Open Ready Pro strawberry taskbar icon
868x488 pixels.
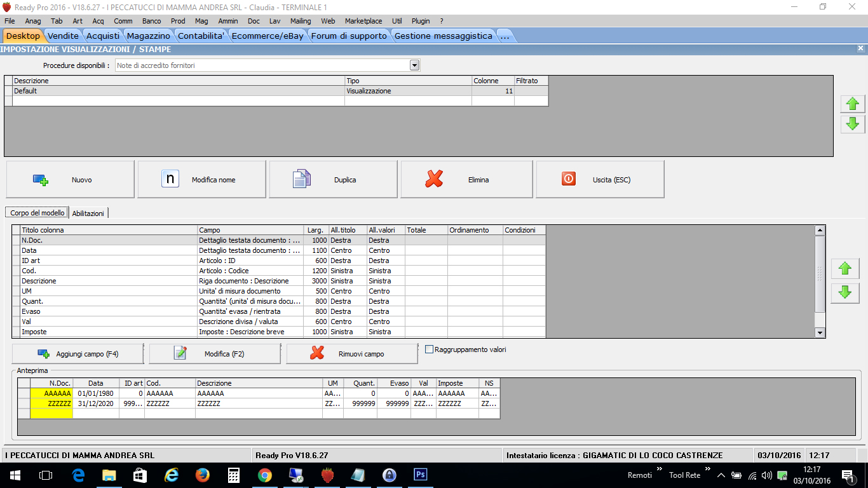pos(327,475)
